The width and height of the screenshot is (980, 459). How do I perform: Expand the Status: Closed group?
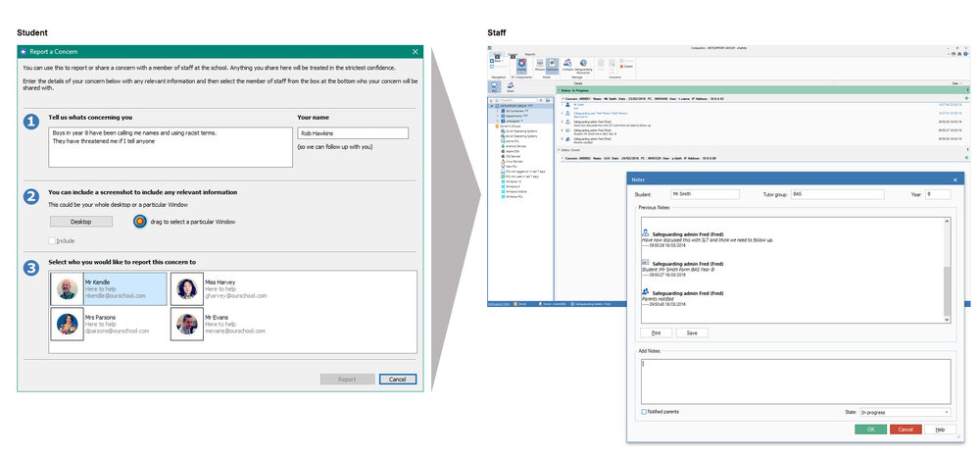(x=559, y=150)
